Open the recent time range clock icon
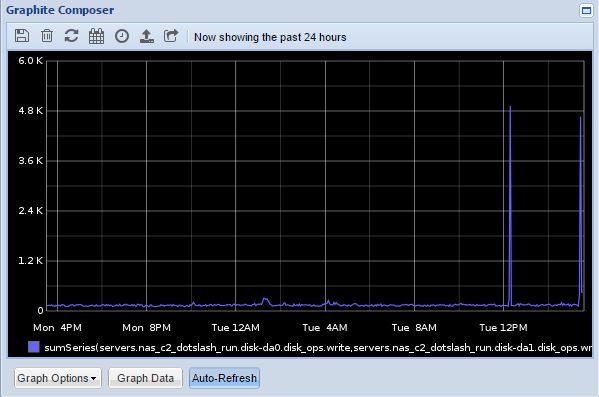The height and width of the screenshot is (397, 599). click(x=122, y=36)
